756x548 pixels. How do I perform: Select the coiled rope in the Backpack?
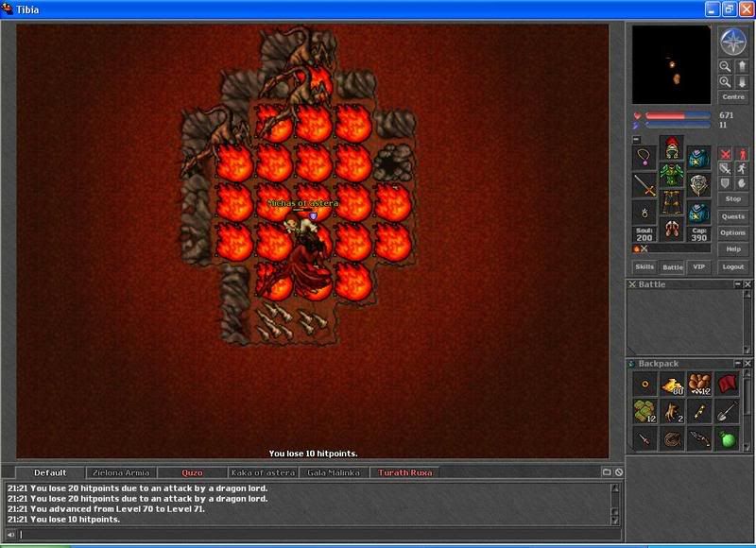pyautogui.click(x=672, y=439)
